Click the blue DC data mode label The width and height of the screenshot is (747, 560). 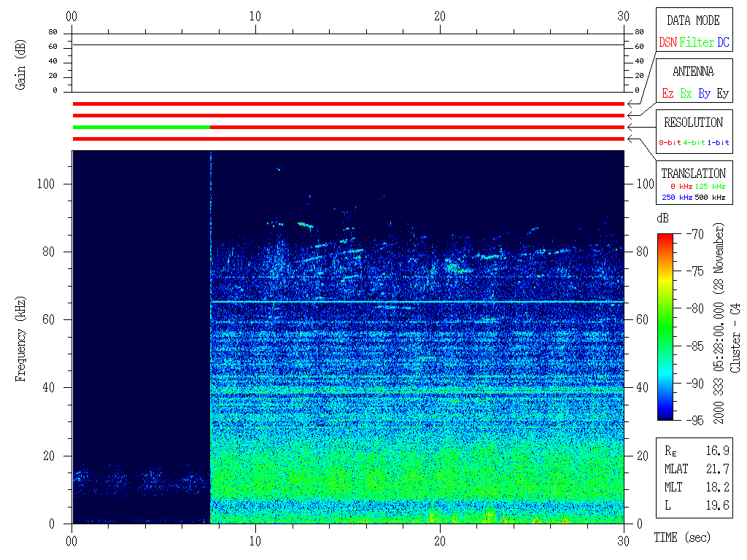tap(723, 42)
